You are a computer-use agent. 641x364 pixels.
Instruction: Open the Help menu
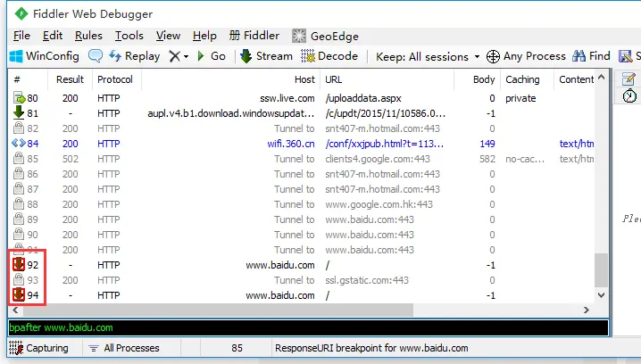tap(204, 36)
